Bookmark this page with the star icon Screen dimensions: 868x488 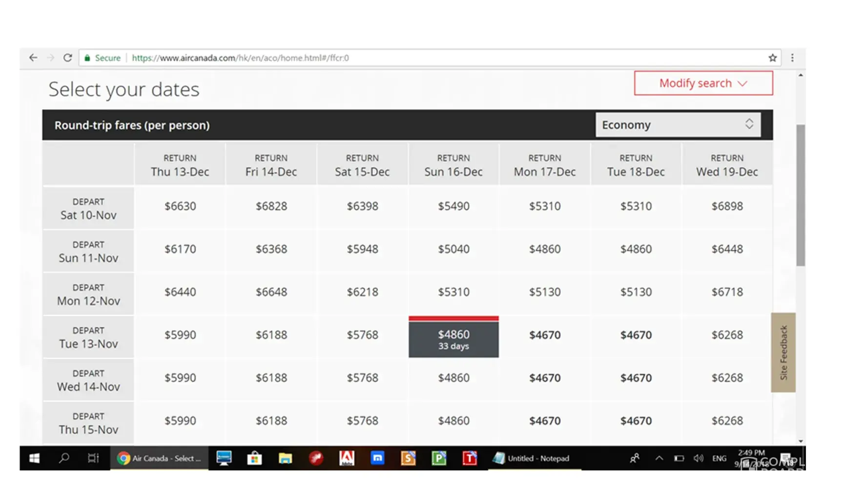[x=772, y=58]
